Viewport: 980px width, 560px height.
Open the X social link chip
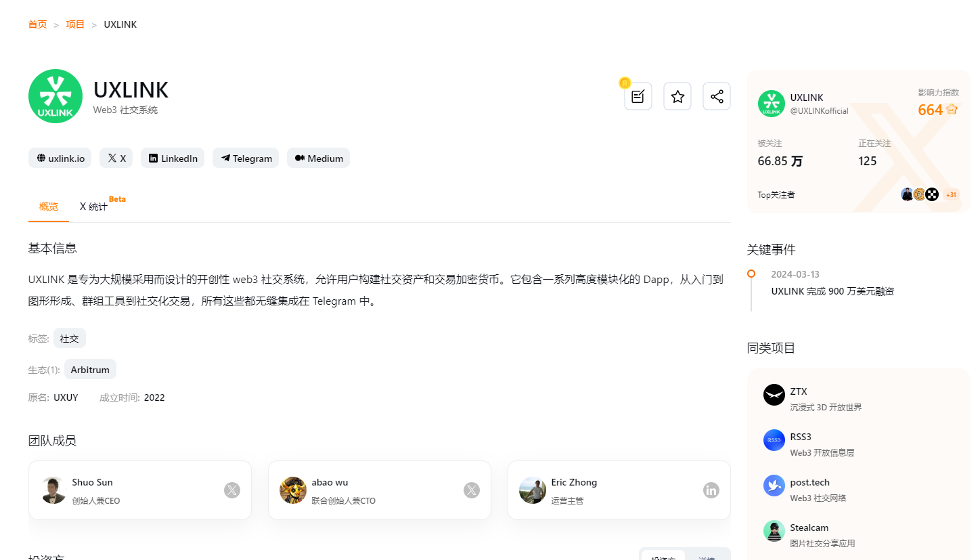click(116, 158)
